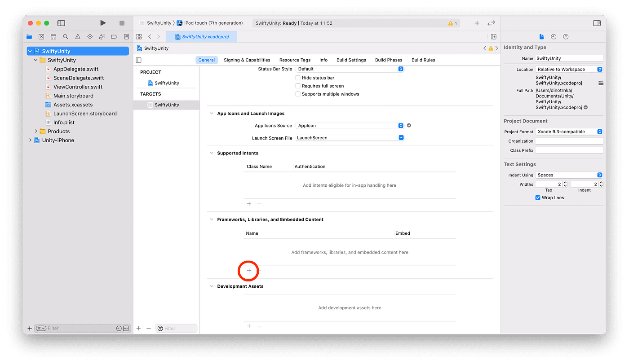Viewport: 629px width, 364px height.
Task: Open the Launch Screen File combo box
Action: (350, 138)
